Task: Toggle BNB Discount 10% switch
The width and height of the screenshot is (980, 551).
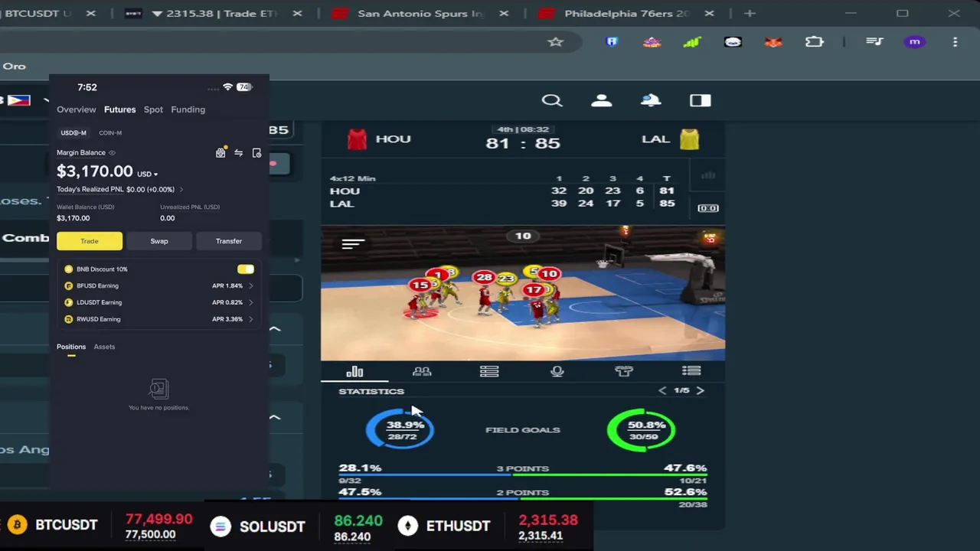Action: [x=246, y=269]
